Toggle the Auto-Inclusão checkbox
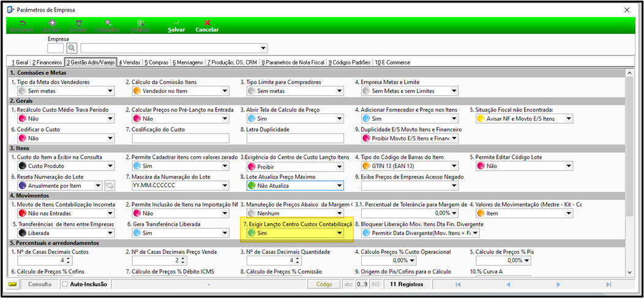Screen dimensions: 644x298 pyautogui.click(x=64, y=284)
